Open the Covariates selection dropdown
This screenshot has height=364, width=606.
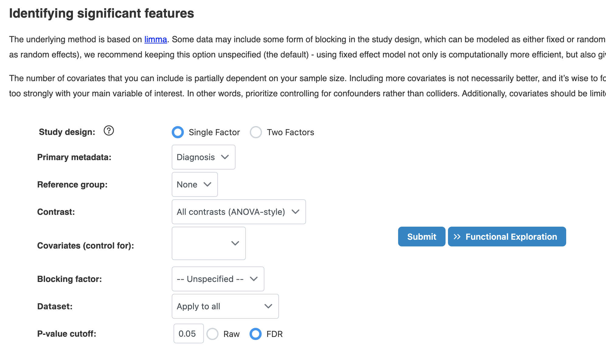[208, 243]
